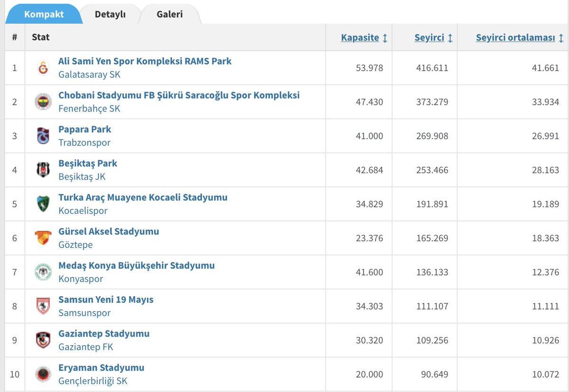Sort table by Seyirci ortalaması column

pyautogui.click(x=520, y=38)
